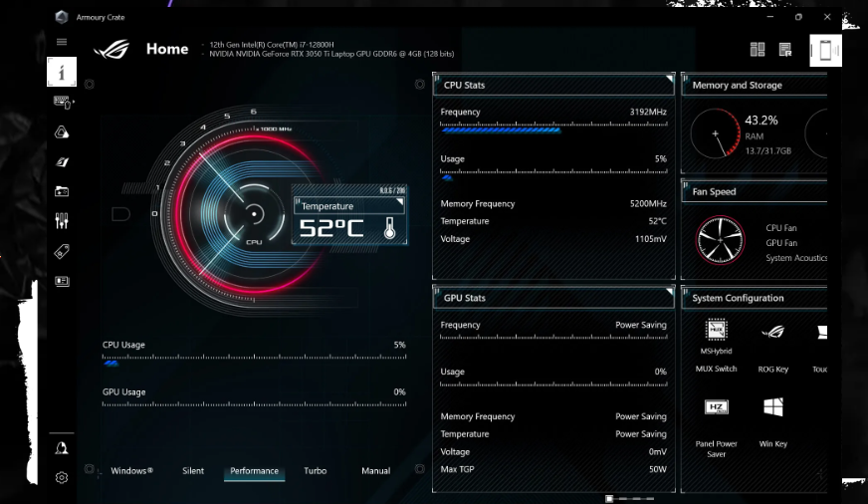Click the '5200MHz' memory frequency value
The image size is (868, 504).
(648, 204)
